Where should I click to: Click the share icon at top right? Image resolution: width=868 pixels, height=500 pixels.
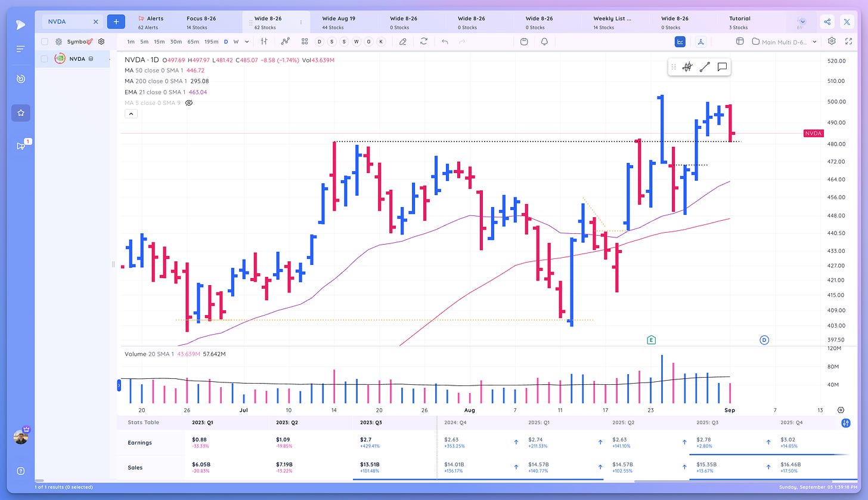(x=827, y=22)
